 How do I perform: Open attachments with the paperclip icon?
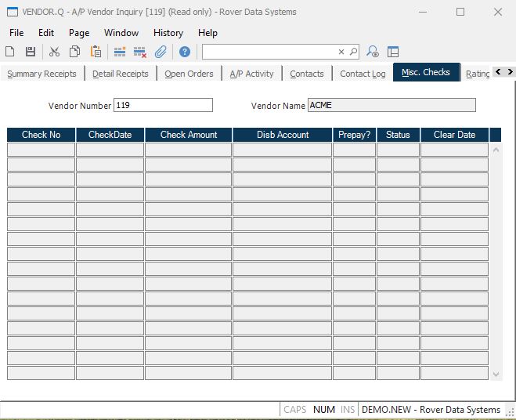coord(161,52)
